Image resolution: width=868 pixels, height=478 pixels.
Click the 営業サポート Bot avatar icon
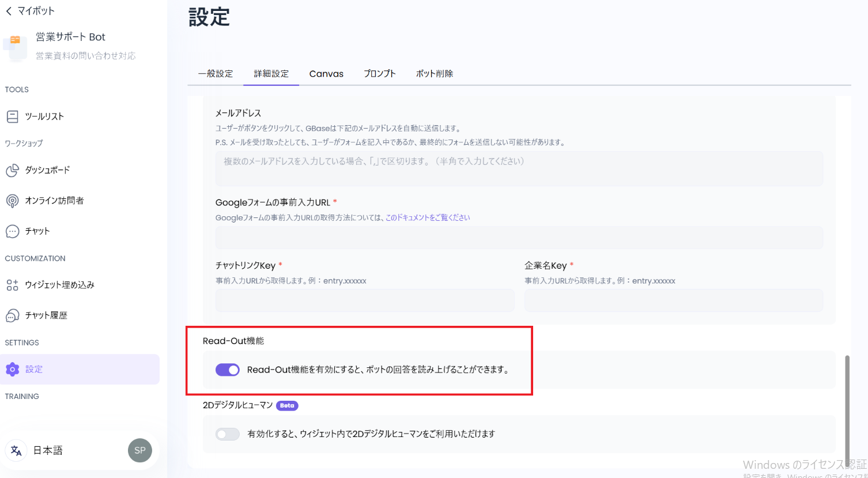[15, 46]
